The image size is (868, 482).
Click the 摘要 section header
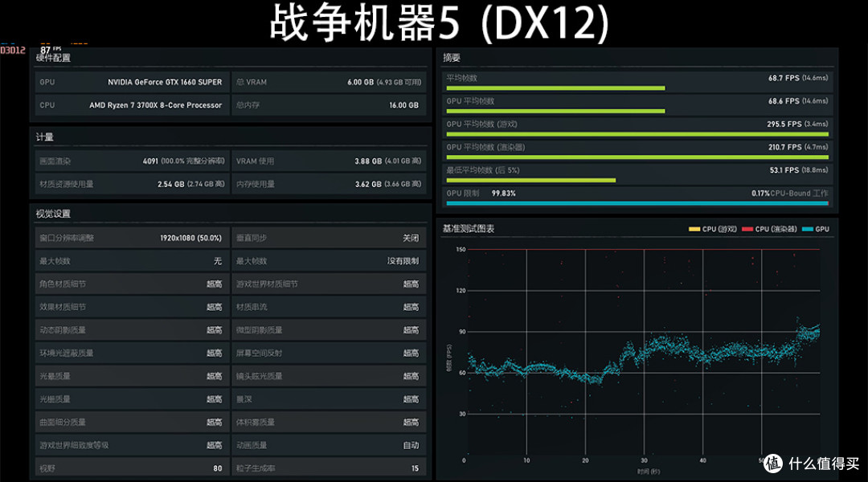point(452,58)
